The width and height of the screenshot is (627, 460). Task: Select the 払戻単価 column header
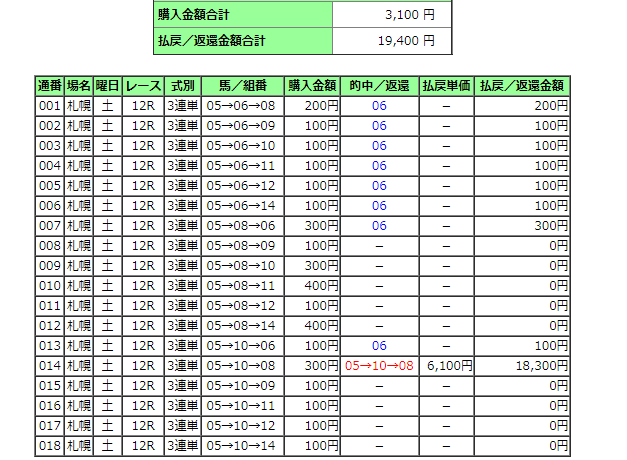click(x=446, y=85)
